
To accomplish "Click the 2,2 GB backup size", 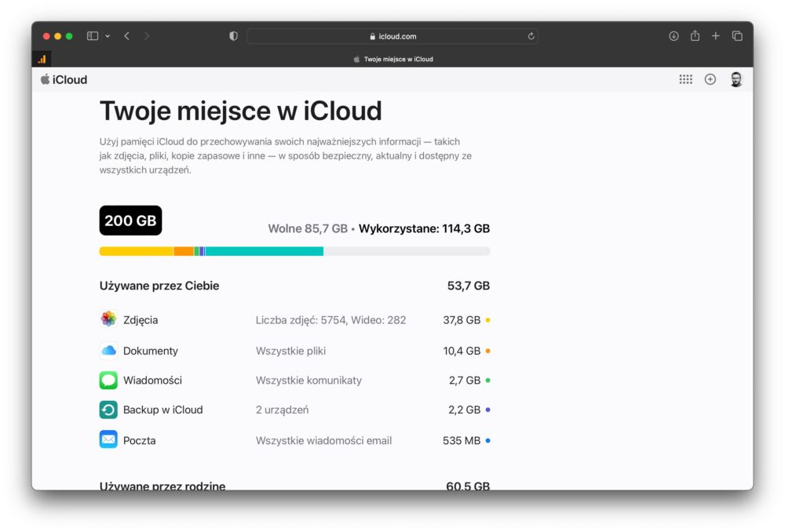I will point(465,410).
